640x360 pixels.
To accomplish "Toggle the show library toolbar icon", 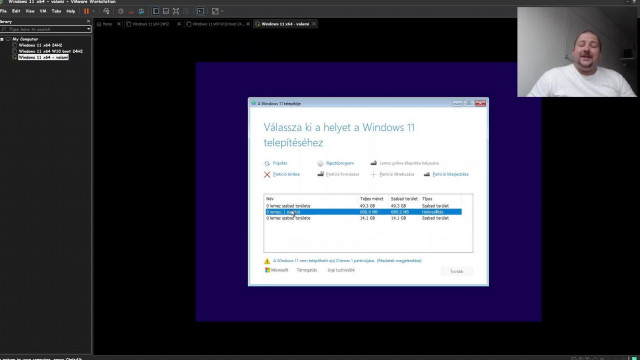I will 156,11.
